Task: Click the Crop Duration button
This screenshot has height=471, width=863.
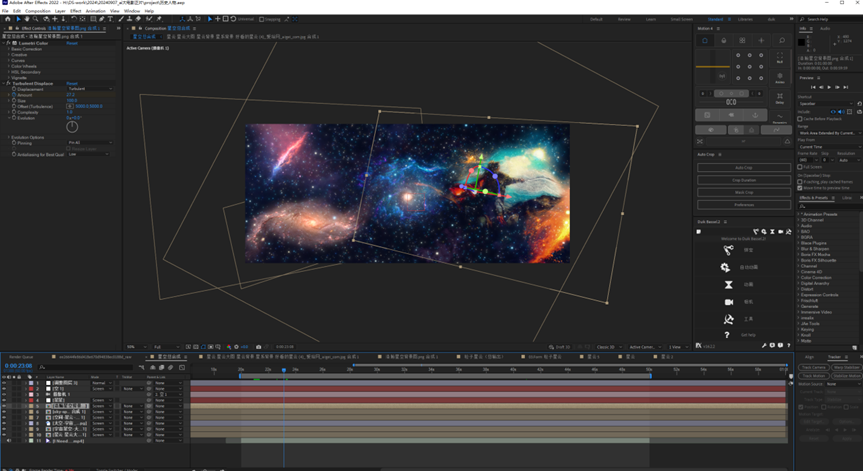Action: click(744, 180)
